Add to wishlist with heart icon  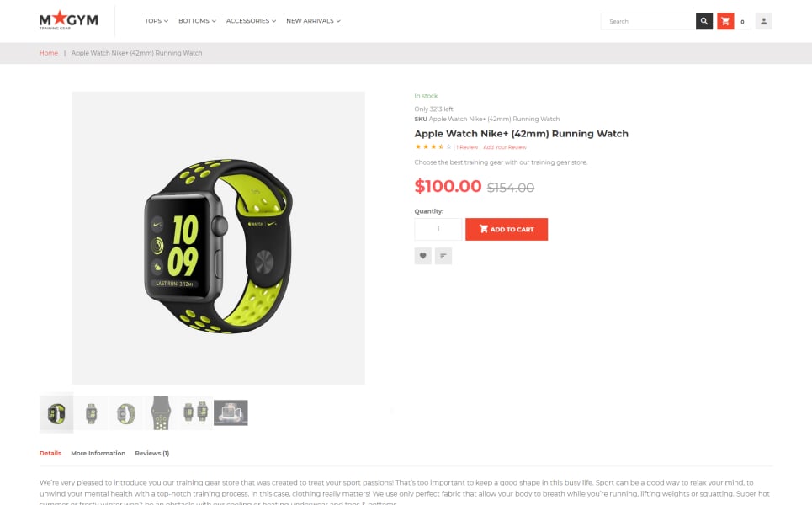coord(422,256)
